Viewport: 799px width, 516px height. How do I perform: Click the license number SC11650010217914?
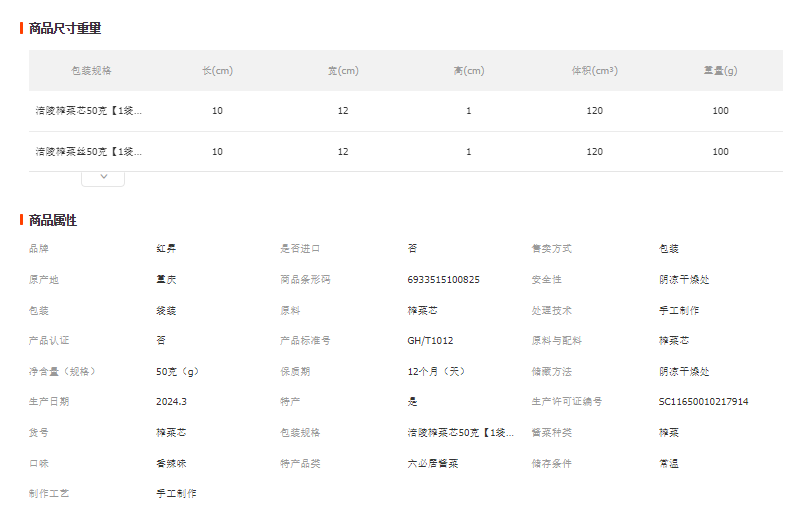[x=703, y=402]
